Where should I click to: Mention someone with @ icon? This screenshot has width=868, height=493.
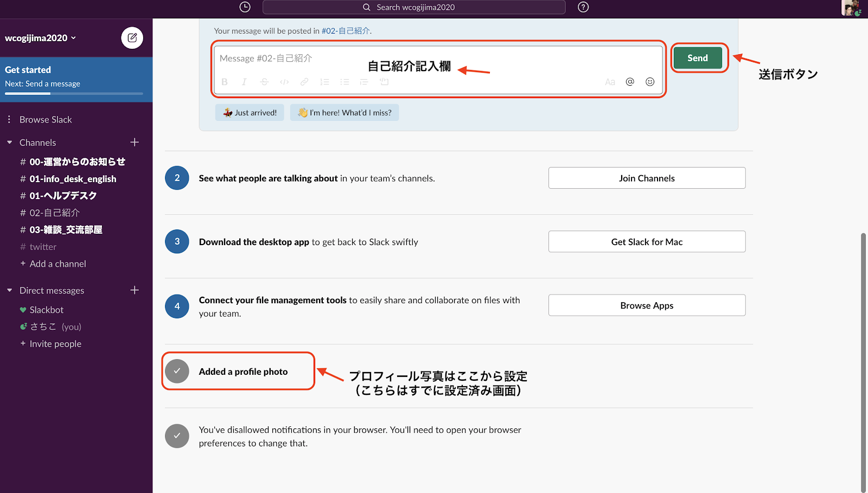[630, 82]
